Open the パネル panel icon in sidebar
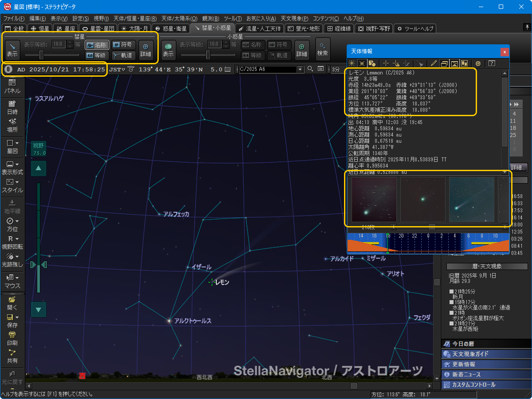 [x=12, y=86]
